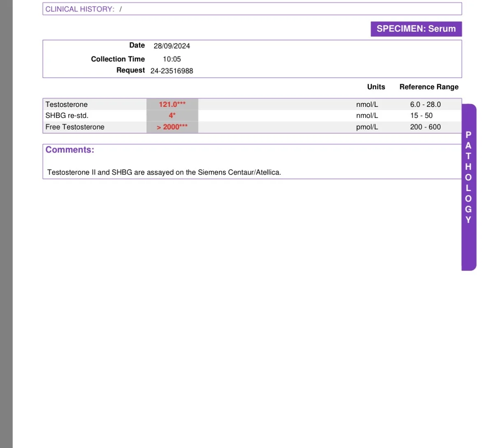Click the Reference Range column header

[429, 87]
